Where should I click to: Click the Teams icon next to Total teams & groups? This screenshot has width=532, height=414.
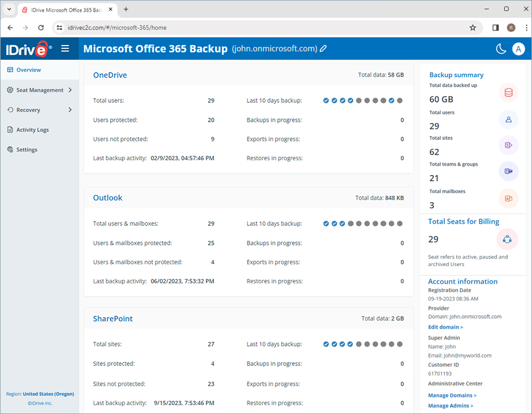508,172
